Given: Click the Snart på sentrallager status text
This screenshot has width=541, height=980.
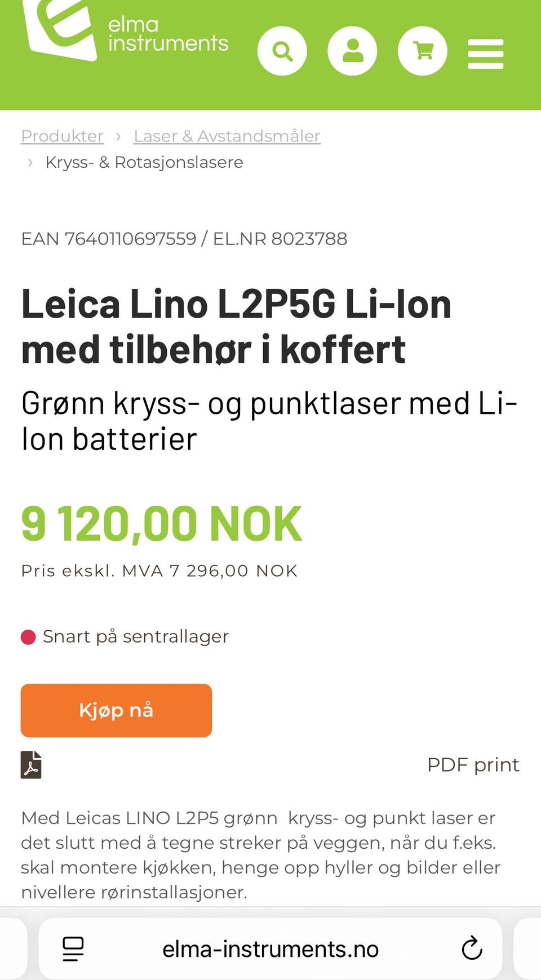Looking at the screenshot, I should (136, 636).
